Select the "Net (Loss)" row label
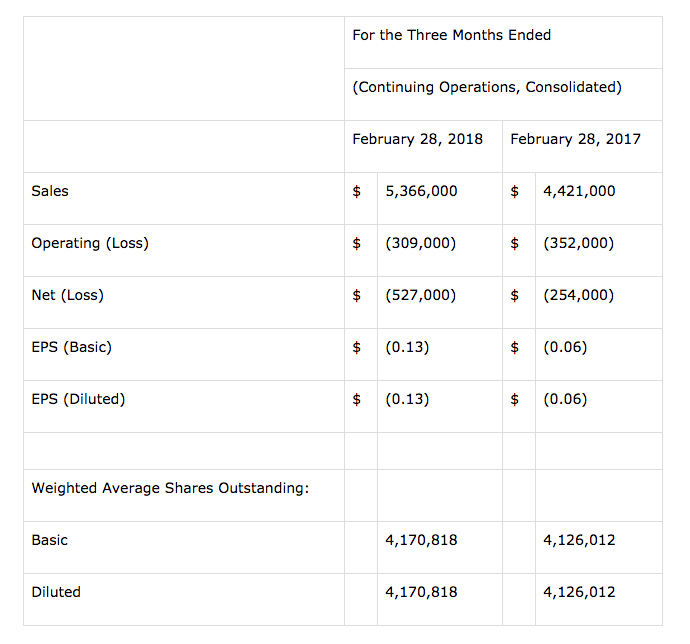The height and width of the screenshot is (644, 690). [x=67, y=295]
